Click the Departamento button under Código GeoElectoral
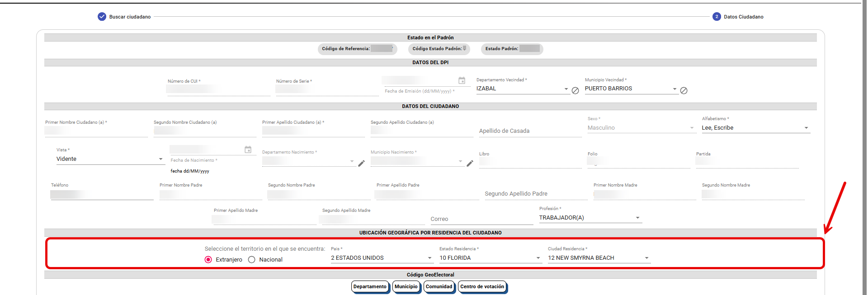Viewport: 868px width, 295px height. coord(370,286)
